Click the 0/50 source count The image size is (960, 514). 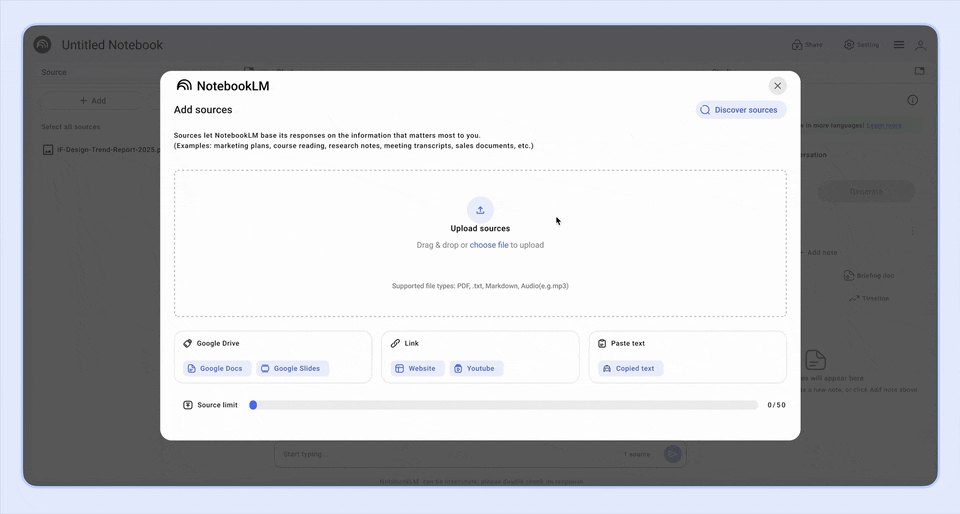(x=776, y=405)
